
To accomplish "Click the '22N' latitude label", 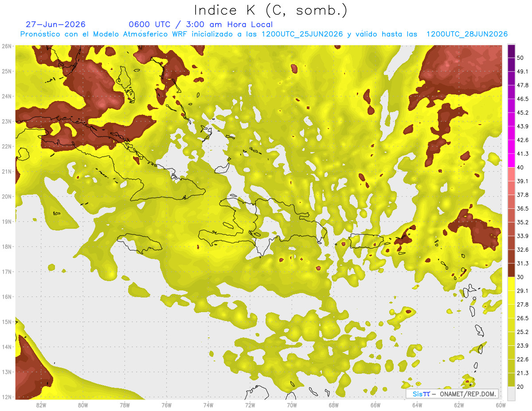I will click(x=7, y=146).
